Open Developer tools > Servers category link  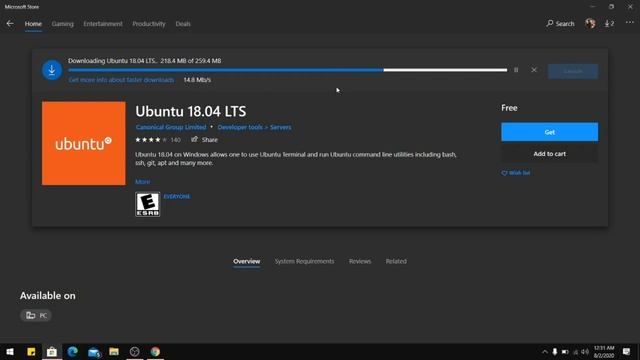pos(254,127)
